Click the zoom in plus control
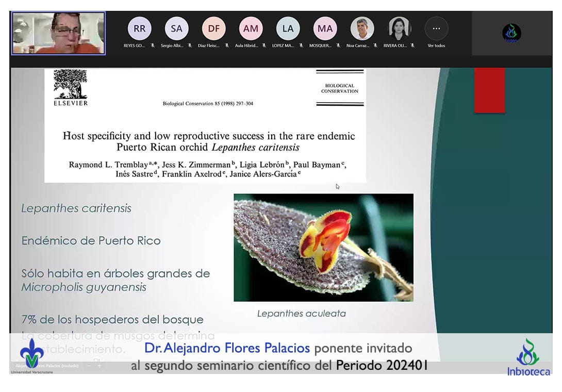 coord(100,366)
